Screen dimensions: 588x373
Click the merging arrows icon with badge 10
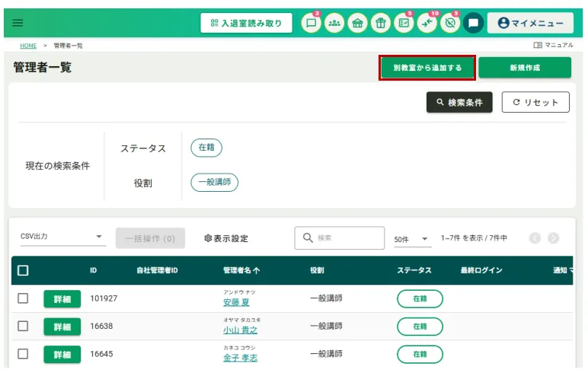pos(427,23)
